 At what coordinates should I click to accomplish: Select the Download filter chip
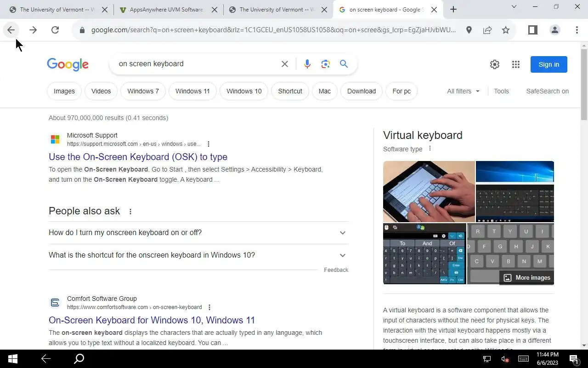click(x=362, y=91)
